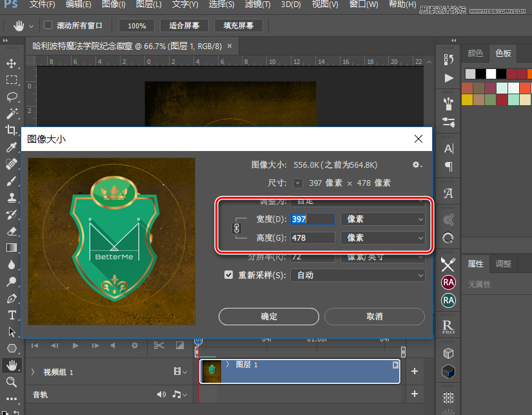Open the dialog's gear settings icon
The height and width of the screenshot is (415, 532).
click(417, 165)
